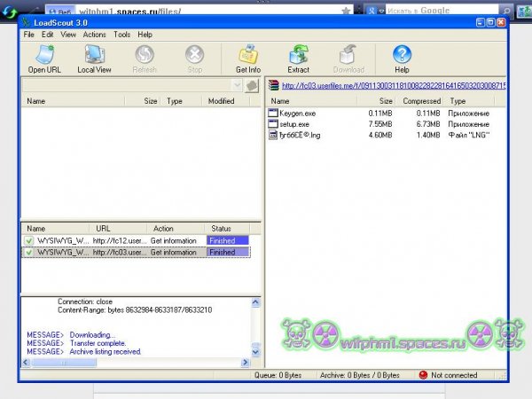The image size is (532, 399).
Task: Click the log scroll right arrow
Action: pyautogui.click(x=245, y=363)
